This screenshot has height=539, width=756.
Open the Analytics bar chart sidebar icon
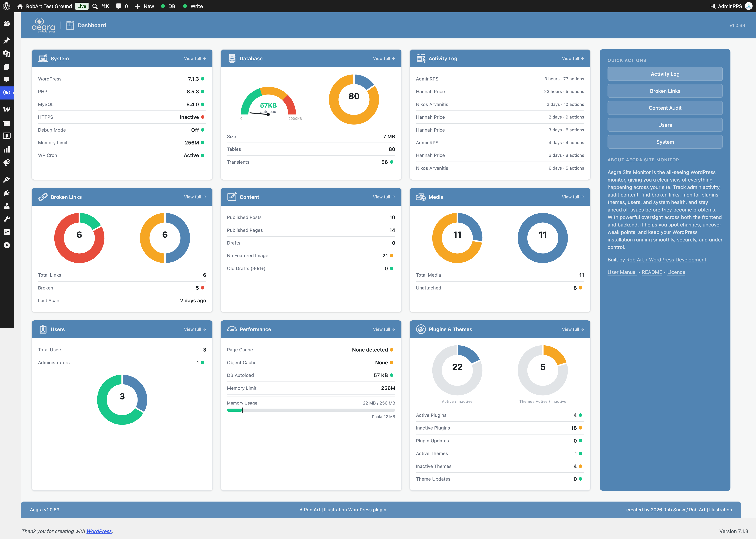click(x=7, y=150)
